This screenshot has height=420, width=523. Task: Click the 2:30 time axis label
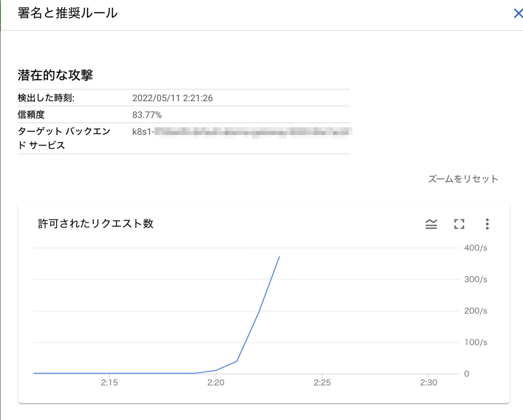429,383
